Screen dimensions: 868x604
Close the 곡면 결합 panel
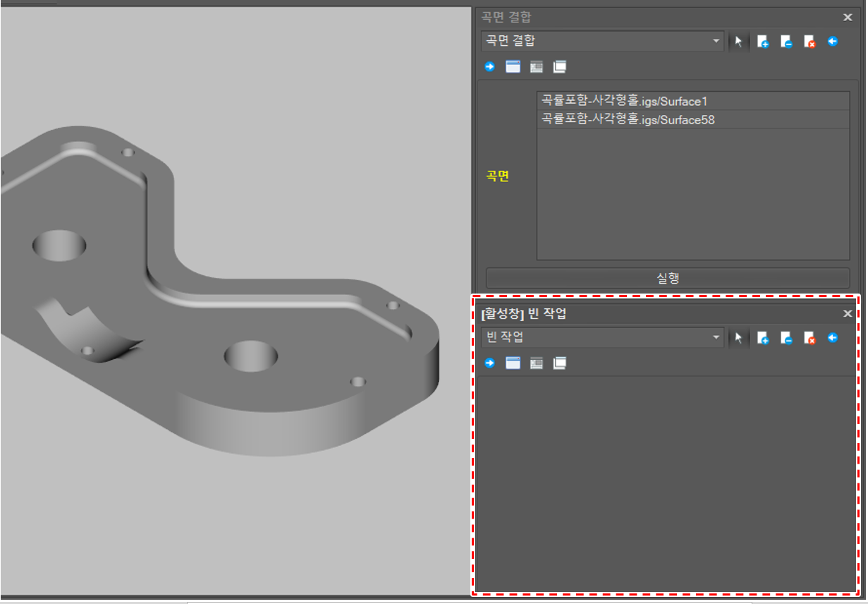click(848, 18)
